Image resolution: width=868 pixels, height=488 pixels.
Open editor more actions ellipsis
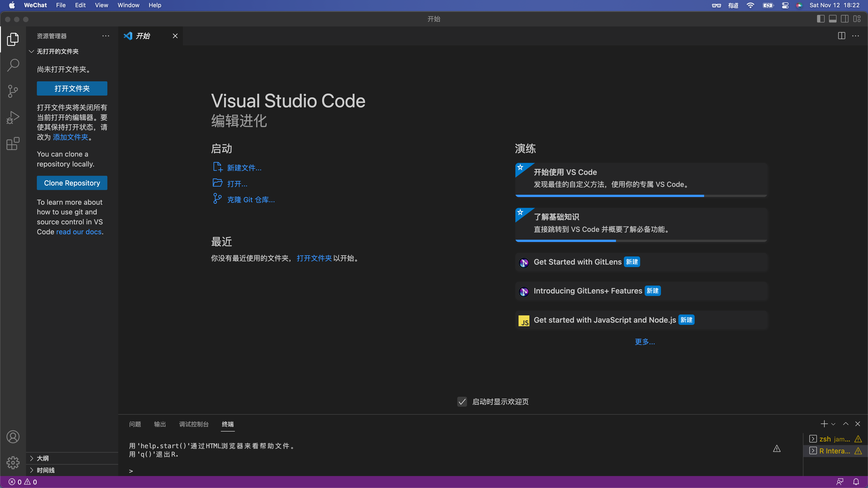(x=856, y=36)
